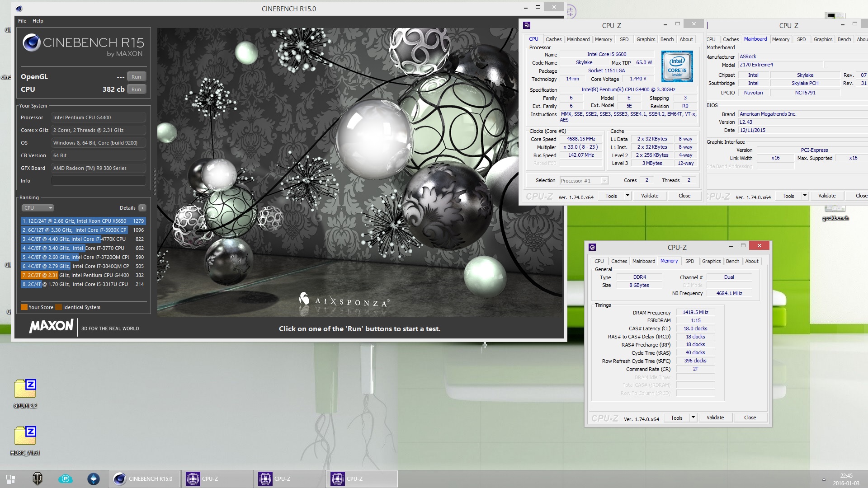868x488 pixels.
Task: Select ranking row Intel Xeon CPU X5650
Action: point(83,221)
